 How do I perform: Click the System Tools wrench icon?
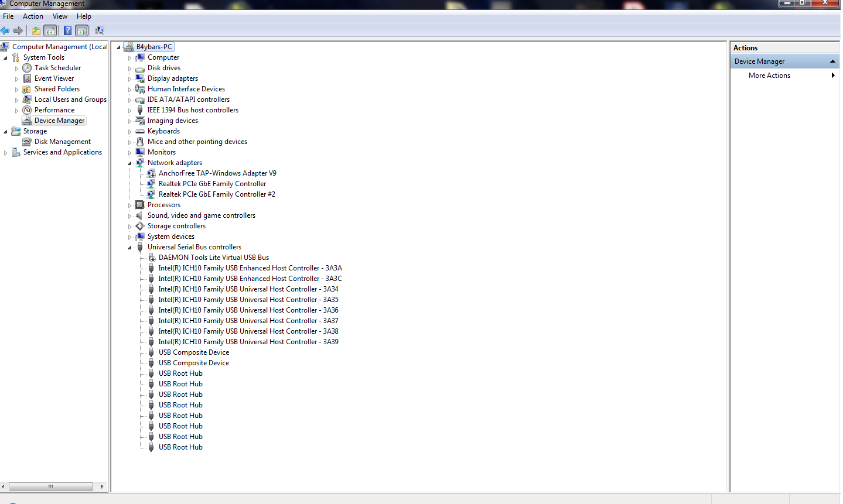(16, 57)
